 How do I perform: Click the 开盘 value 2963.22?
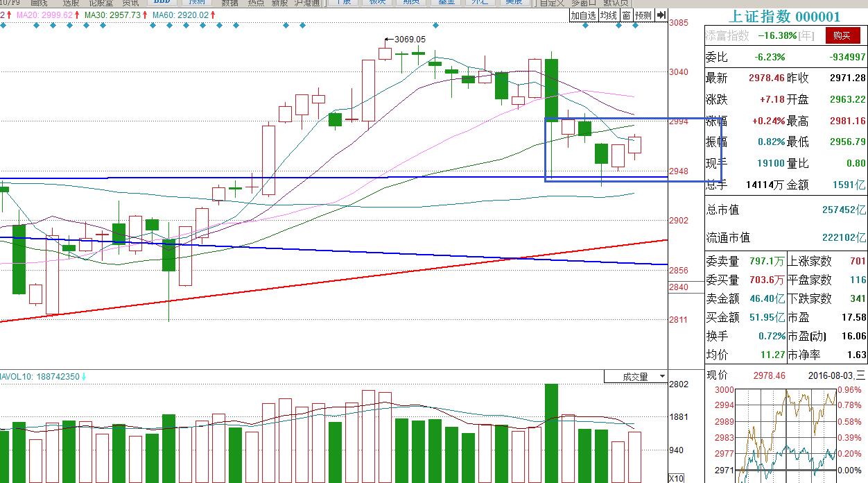pos(848,100)
